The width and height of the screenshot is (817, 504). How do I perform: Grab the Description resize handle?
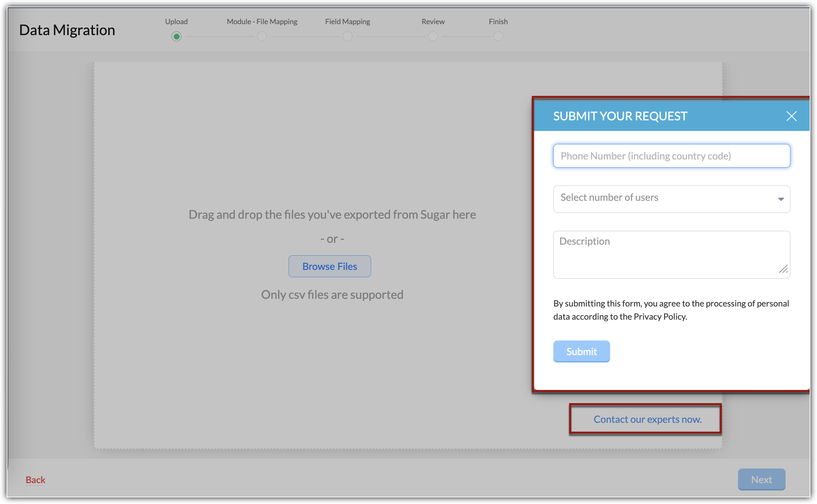[783, 270]
